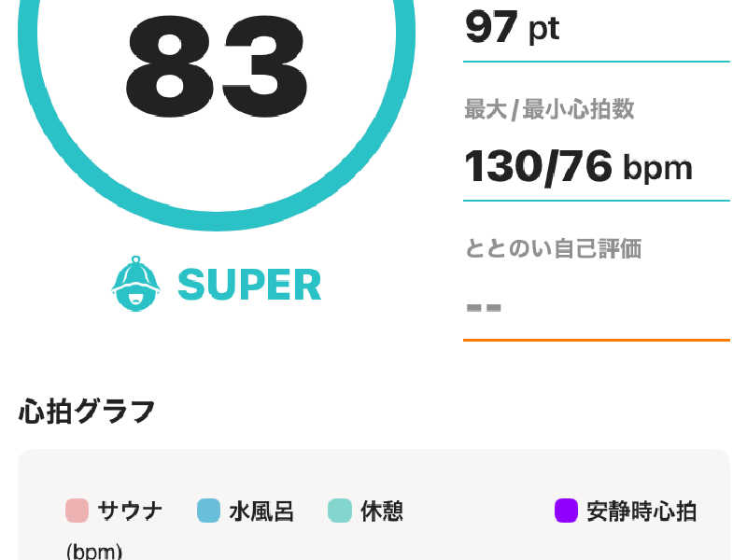Click the (bpm) axis unit label
This screenshot has width=747, height=560.
point(94,552)
